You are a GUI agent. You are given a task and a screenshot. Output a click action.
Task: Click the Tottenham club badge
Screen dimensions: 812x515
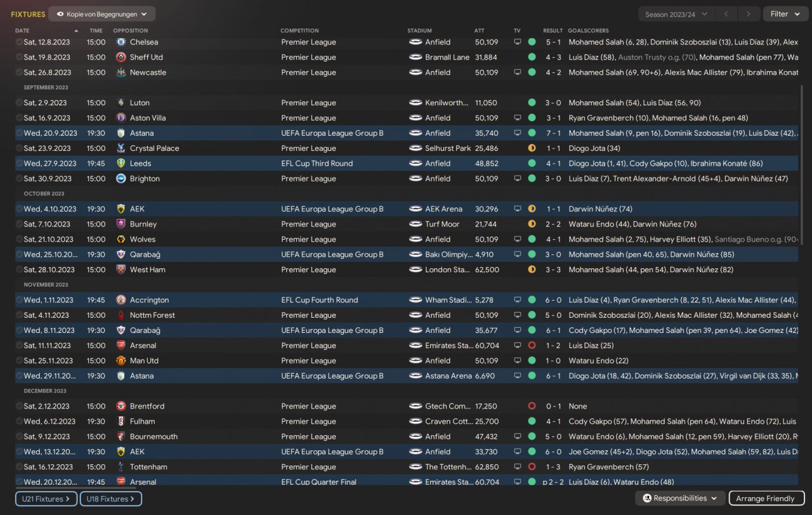click(x=121, y=467)
